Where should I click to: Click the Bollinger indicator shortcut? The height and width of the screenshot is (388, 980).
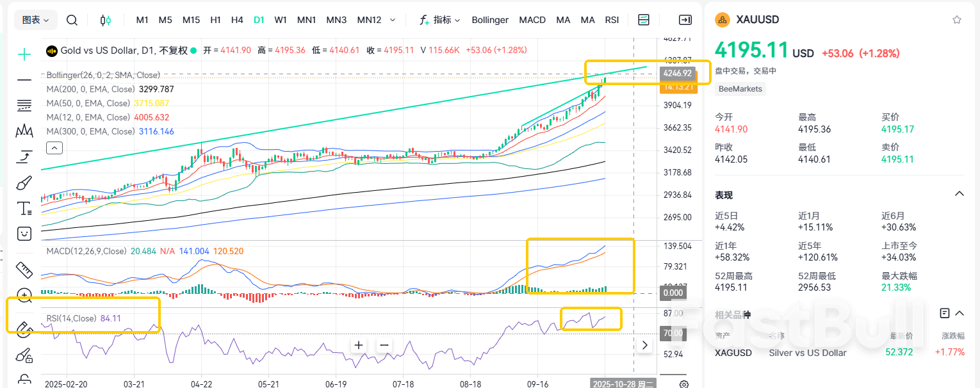(490, 20)
